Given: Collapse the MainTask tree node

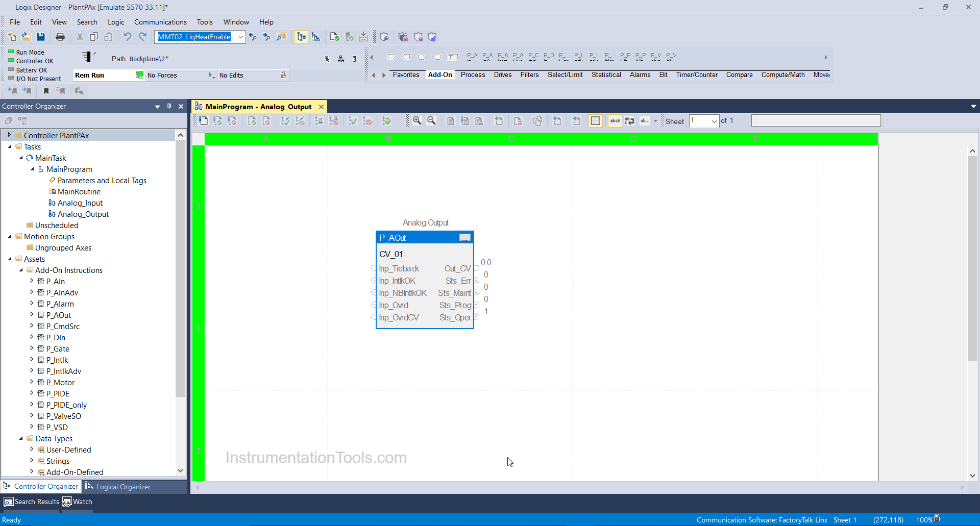Looking at the screenshot, I should pyautogui.click(x=21, y=158).
